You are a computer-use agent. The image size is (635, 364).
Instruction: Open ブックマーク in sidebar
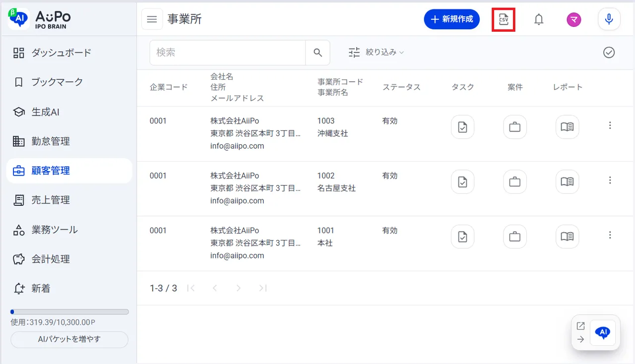[69, 82]
